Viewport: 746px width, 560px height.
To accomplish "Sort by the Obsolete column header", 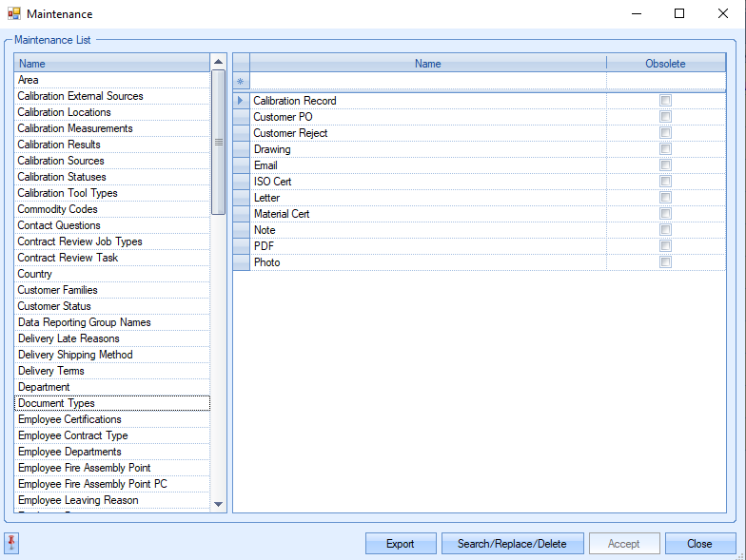I will coord(665,64).
